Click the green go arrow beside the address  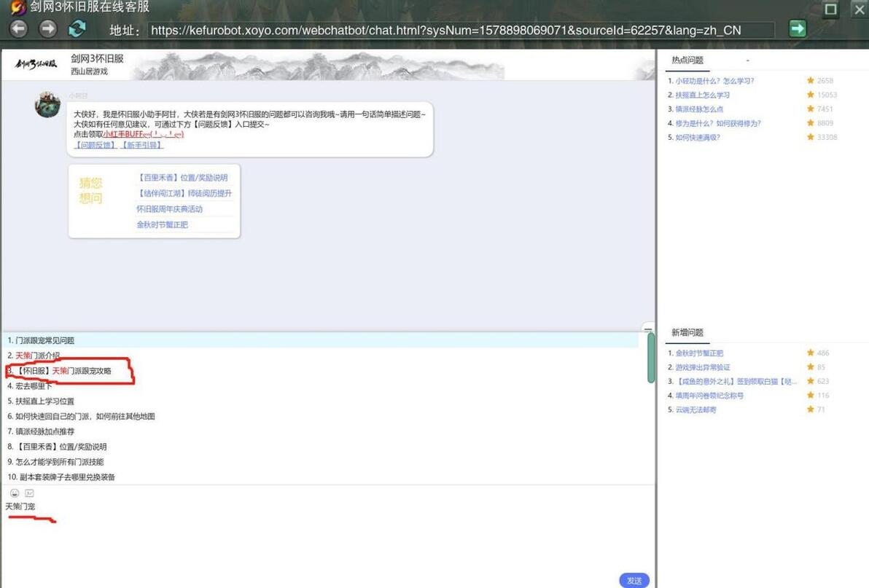pos(798,28)
